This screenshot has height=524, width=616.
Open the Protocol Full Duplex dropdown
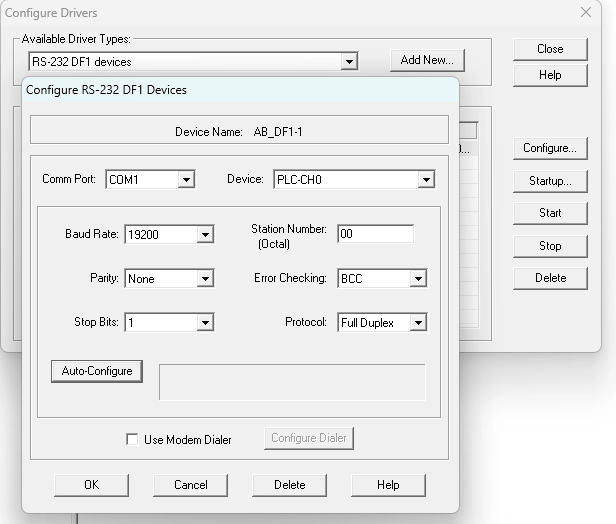382,322
